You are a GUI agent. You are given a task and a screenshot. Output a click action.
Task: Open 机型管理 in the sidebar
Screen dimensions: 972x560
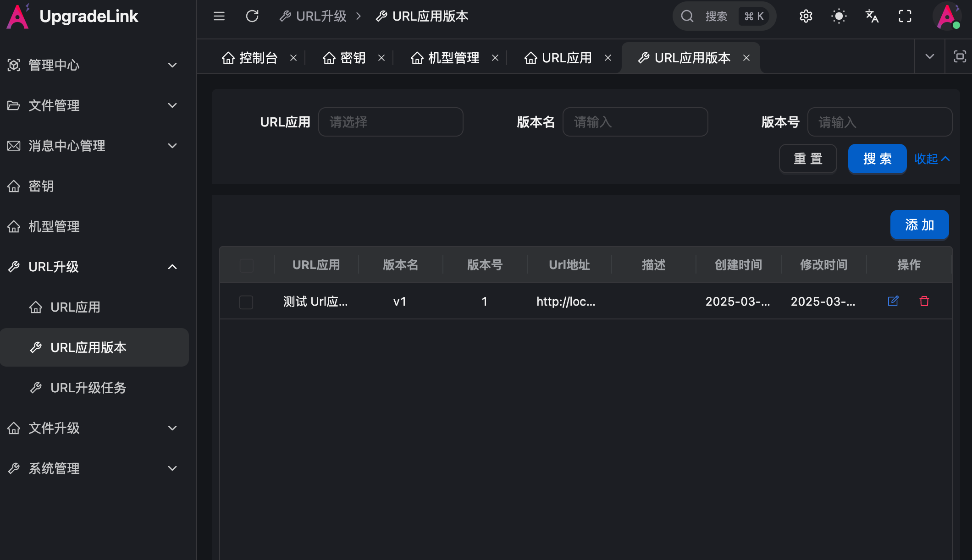(x=94, y=226)
